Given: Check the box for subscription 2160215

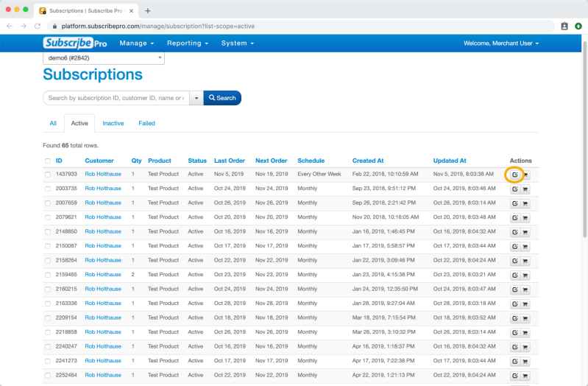Looking at the screenshot, I should [48, 289].
